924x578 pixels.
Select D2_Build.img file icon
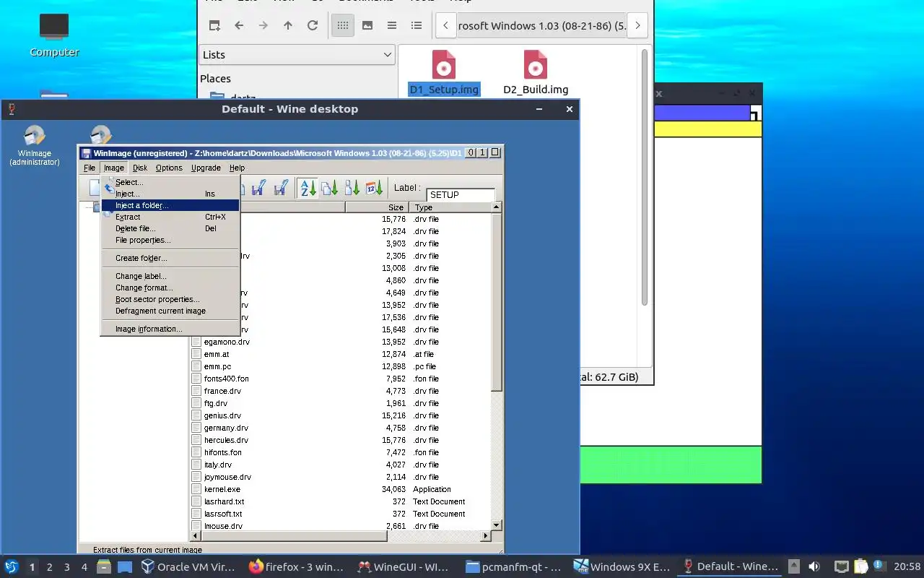(536, 73)
